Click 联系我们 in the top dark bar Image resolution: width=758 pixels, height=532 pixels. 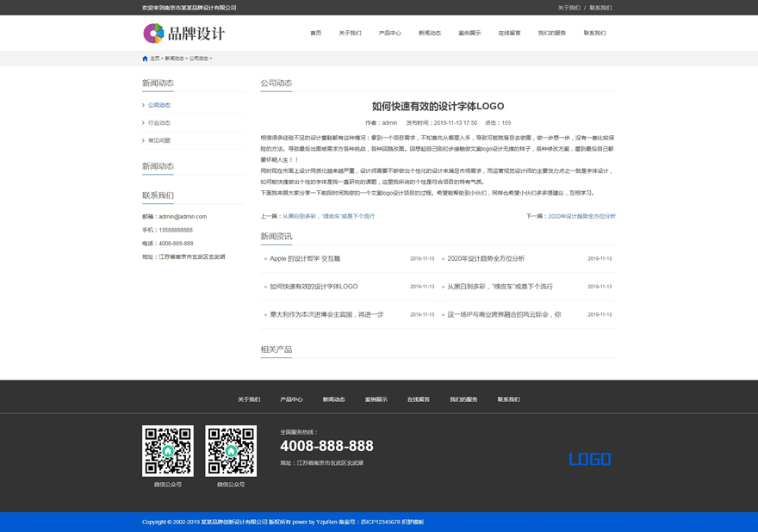[x=600, y=8]
